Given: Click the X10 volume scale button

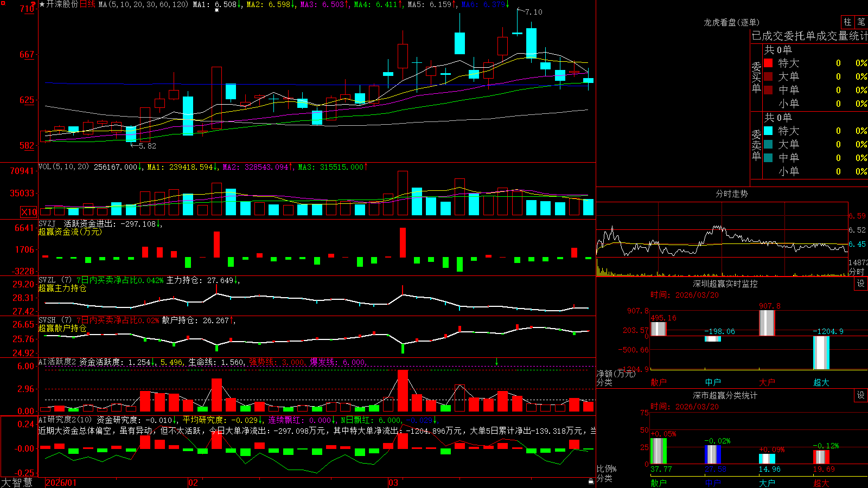Looking at the screenshot, I should [29, 212].
